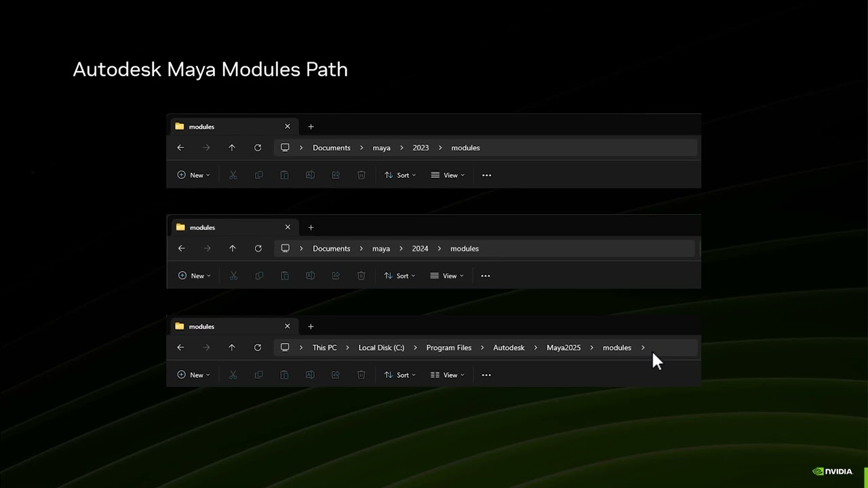The height and width of the screenshot is (488, 868).
Task: Open the View dropdown in the 2024 window
Action: [447, 276]
